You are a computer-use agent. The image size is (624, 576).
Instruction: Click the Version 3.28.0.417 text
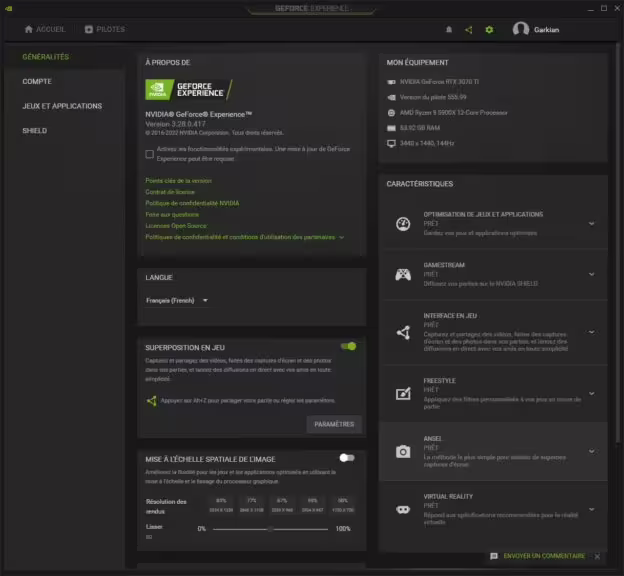pyautogui.click(x=176, y=124)
